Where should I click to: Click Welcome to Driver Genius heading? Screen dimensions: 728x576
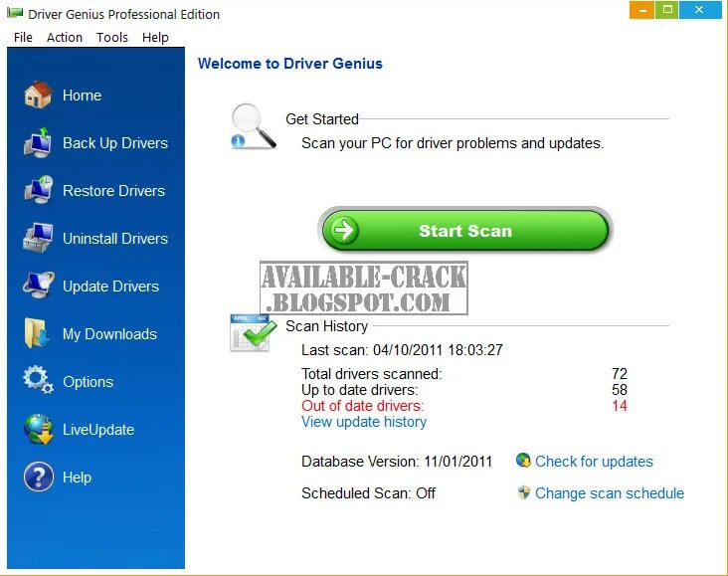pos(289,64)
